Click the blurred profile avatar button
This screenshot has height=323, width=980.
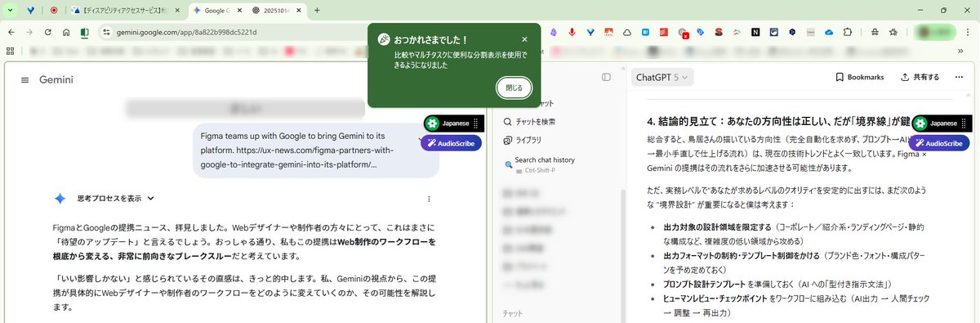935,32
